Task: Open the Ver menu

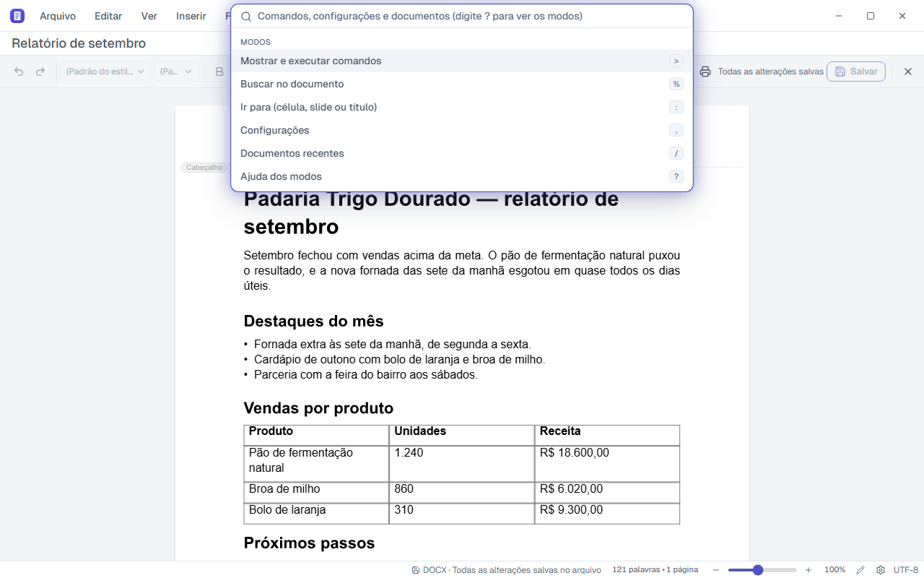Action: coord(149,16)
